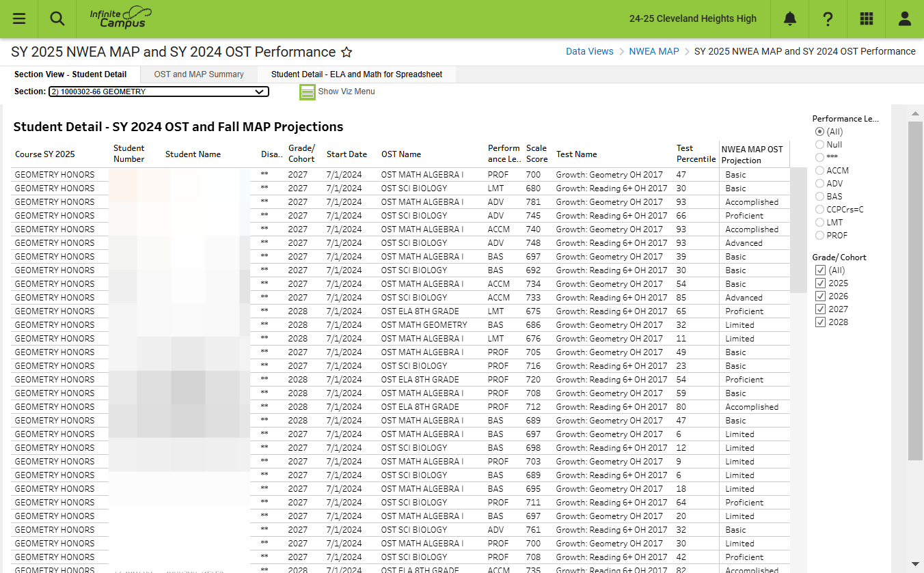Open the user account profile icon
This screenshot has height=573, width=924.
(x=905, y=18)
